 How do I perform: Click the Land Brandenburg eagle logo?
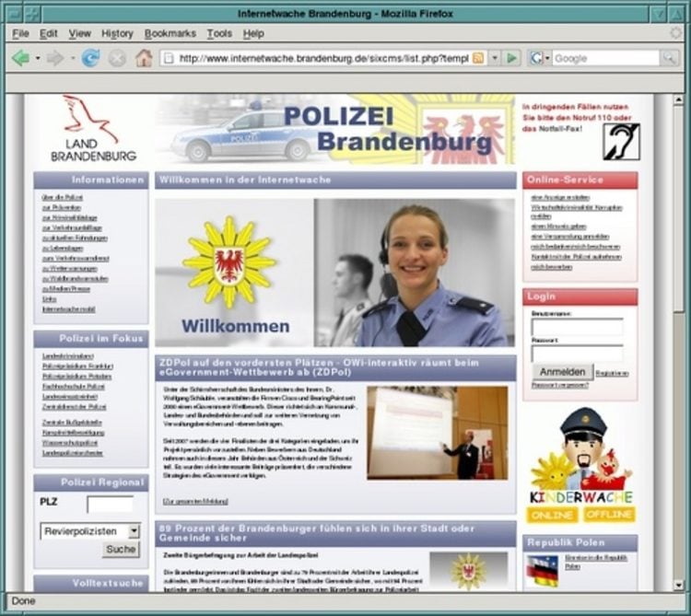point(93,129)
